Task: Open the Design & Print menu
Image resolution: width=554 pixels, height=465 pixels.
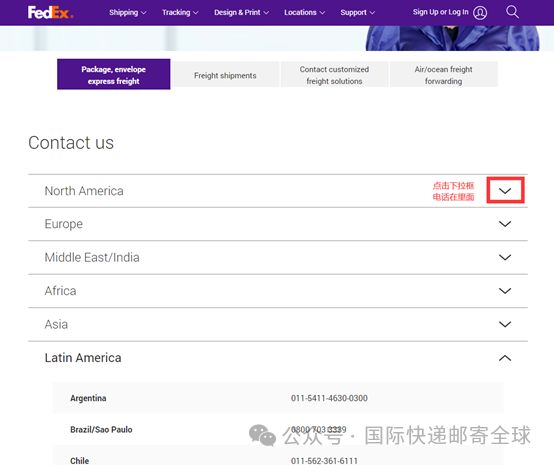Action: click(x=241, y=12)
